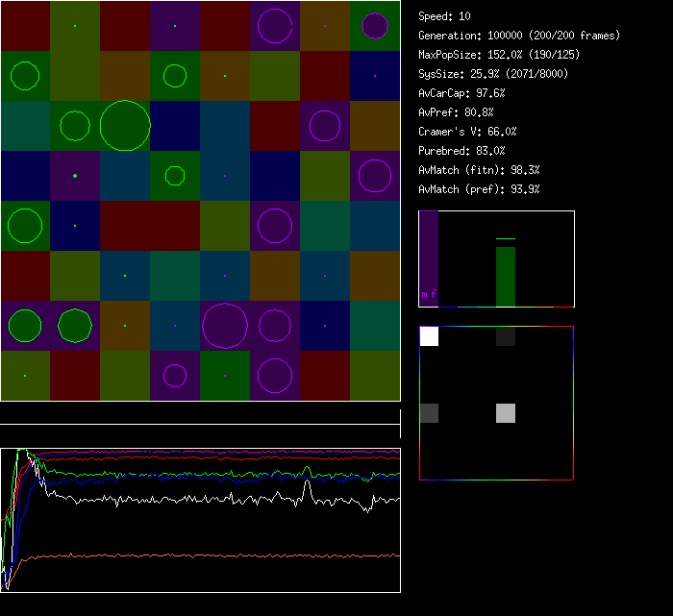
Task: Click the Cramer's V statistic
Action: coord(468,132)
